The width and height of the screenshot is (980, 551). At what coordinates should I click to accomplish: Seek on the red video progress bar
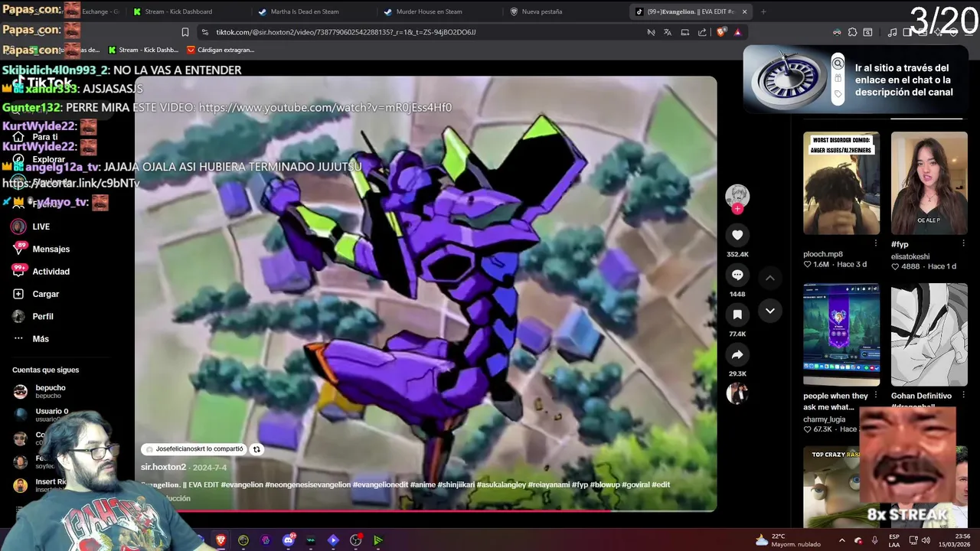(426, 510)
